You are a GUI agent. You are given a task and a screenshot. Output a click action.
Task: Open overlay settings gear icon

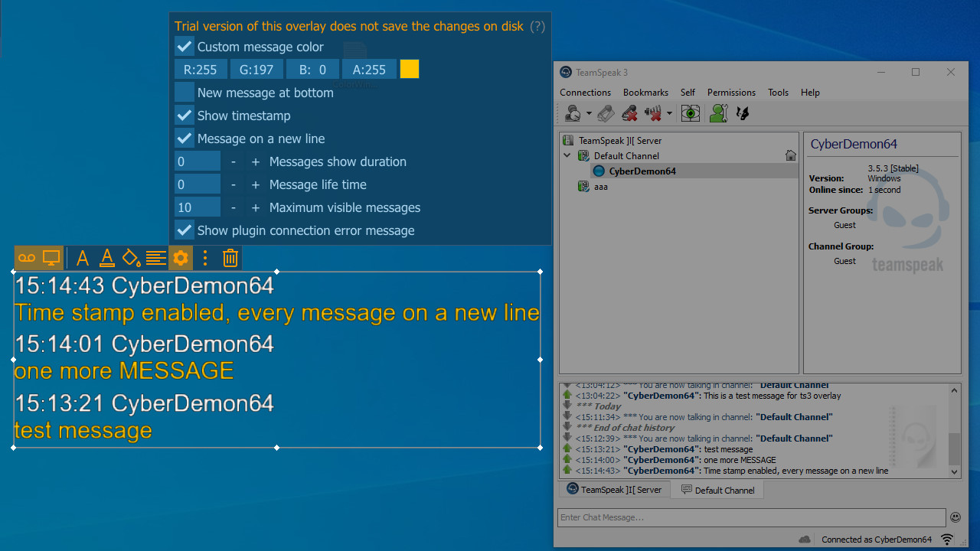[x=181, y=259]
